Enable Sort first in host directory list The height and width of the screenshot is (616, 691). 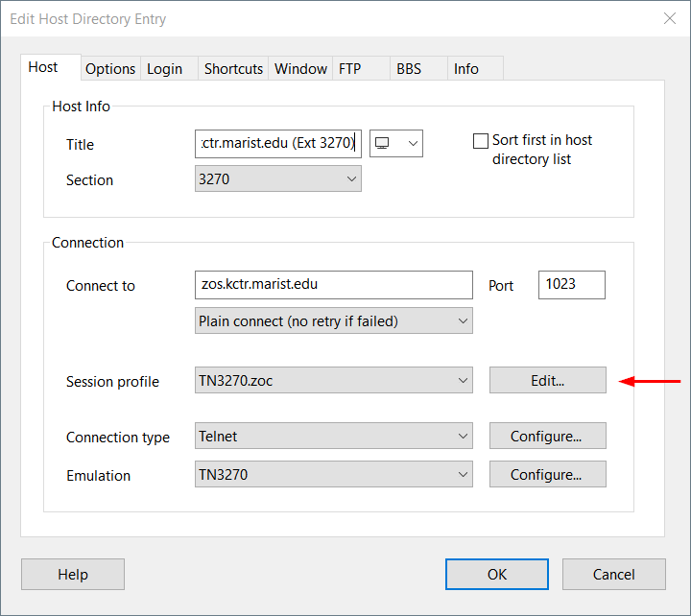[x=481, y=141]
